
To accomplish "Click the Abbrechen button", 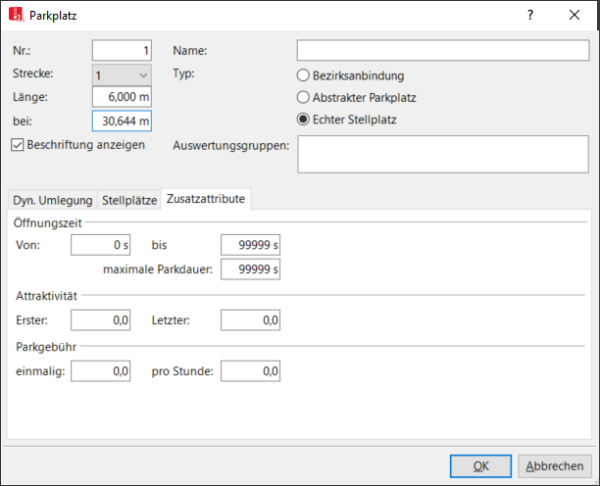I will click(x=554, y=465).
